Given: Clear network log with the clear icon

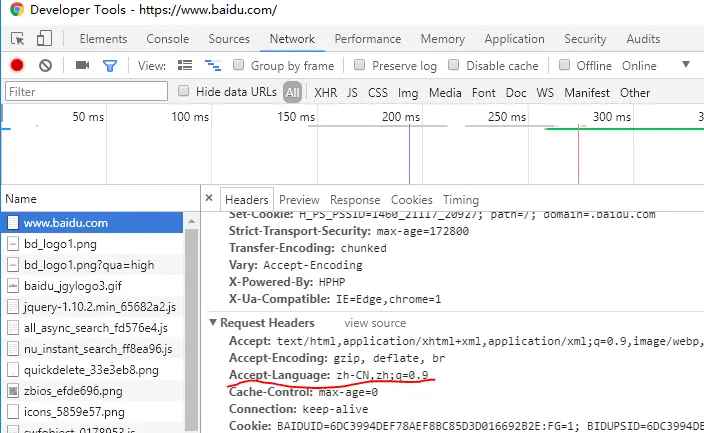Looking at the screenshot, I should (x=45, y=66).
